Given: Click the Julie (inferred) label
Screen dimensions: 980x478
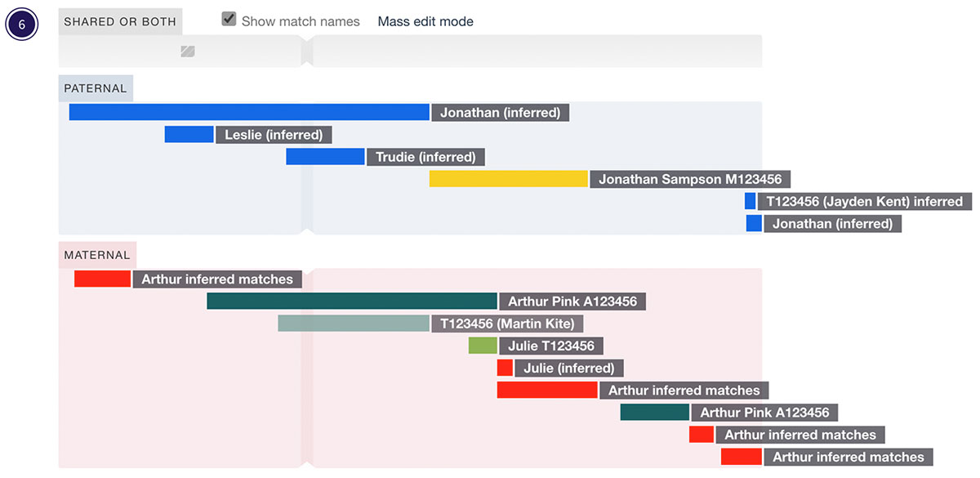Looking at the screenshot, I should pyautogui.click(x=569, y=368).
